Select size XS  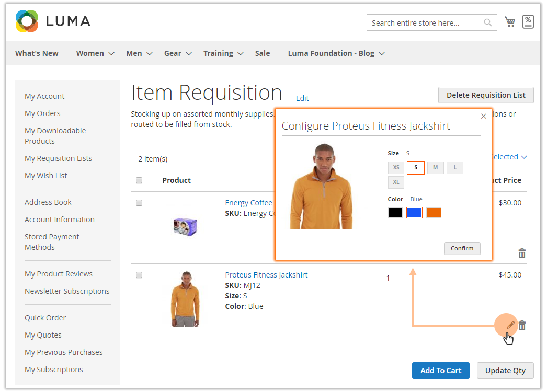396,167
